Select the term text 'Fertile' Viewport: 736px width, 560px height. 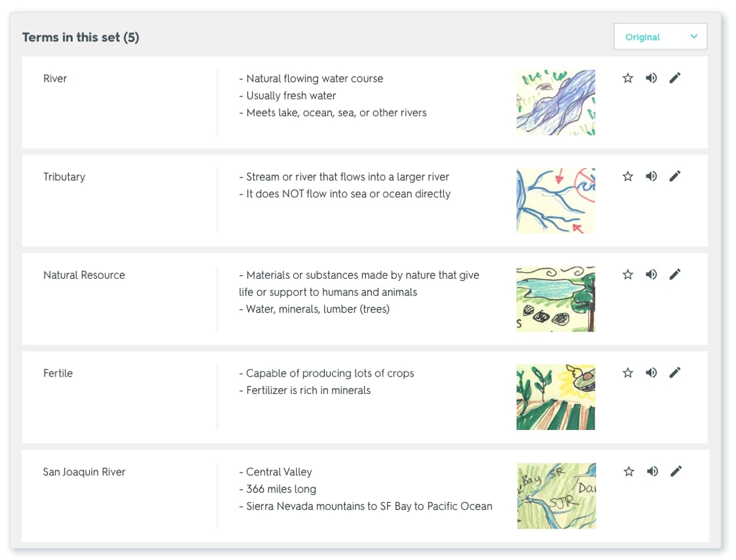point(58,373)
